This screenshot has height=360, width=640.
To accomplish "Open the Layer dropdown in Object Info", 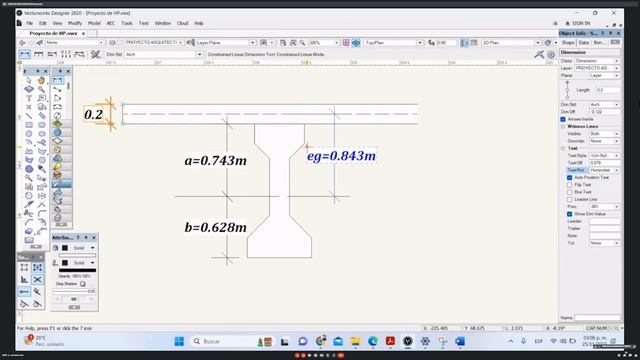I will [x=597, y=68].
